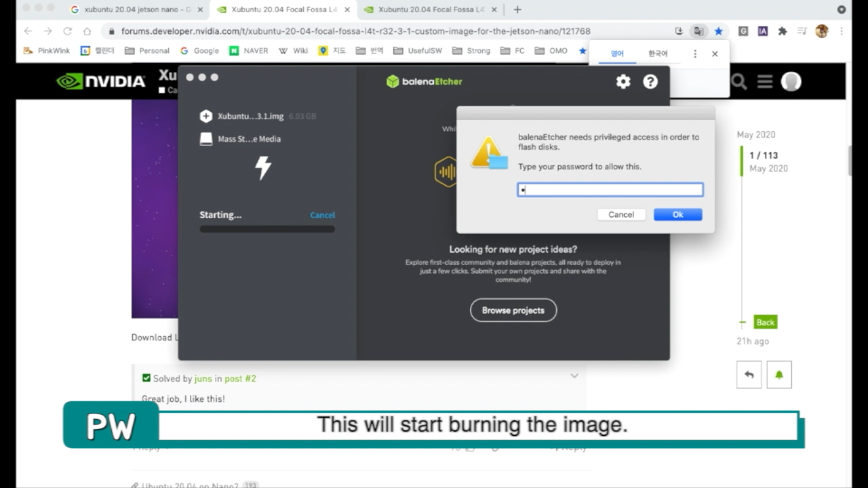Click May 2020 at top of timeline
The width and height of the screenshot is (868, 488).
coord(756,135)
